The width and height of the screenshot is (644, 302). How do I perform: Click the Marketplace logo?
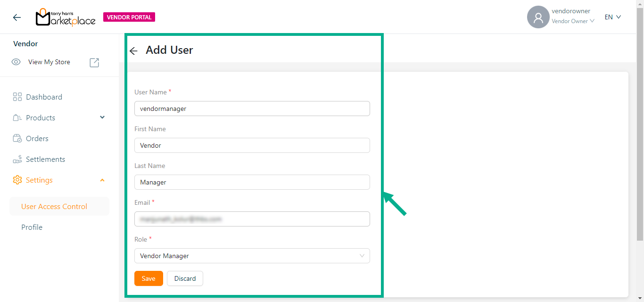point(66,17)
